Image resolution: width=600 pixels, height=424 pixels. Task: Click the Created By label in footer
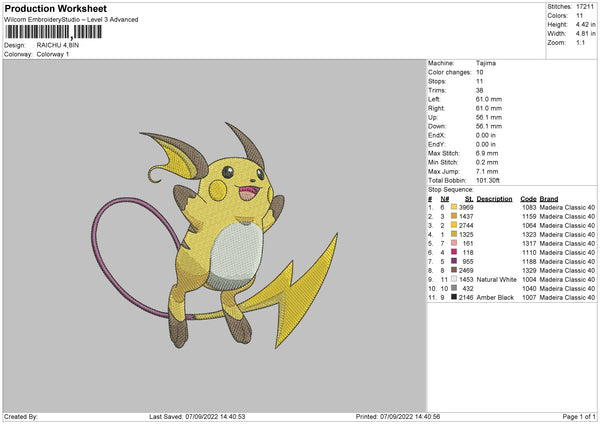[21, 416]
